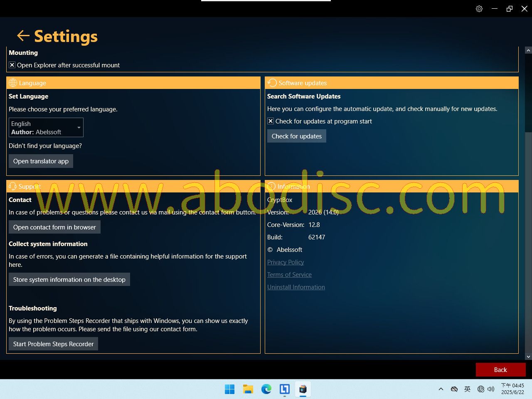Click the © Abelssoft copyright text
This screenshot has width=532, height=399.
285,249
